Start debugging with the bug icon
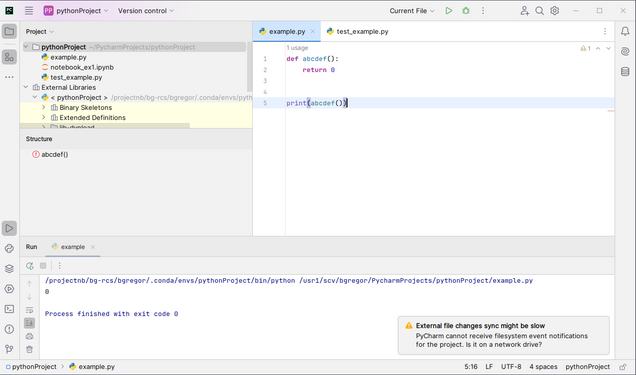This screenshot has height=375, width=636. (x=466, y=11)
